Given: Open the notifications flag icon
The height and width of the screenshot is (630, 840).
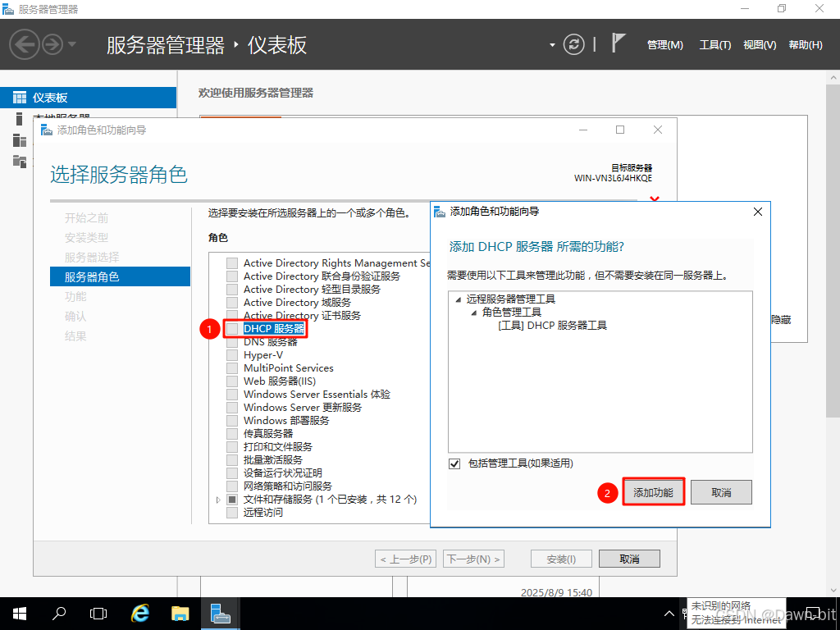Looking at the screenshot, I should [618, 43].
